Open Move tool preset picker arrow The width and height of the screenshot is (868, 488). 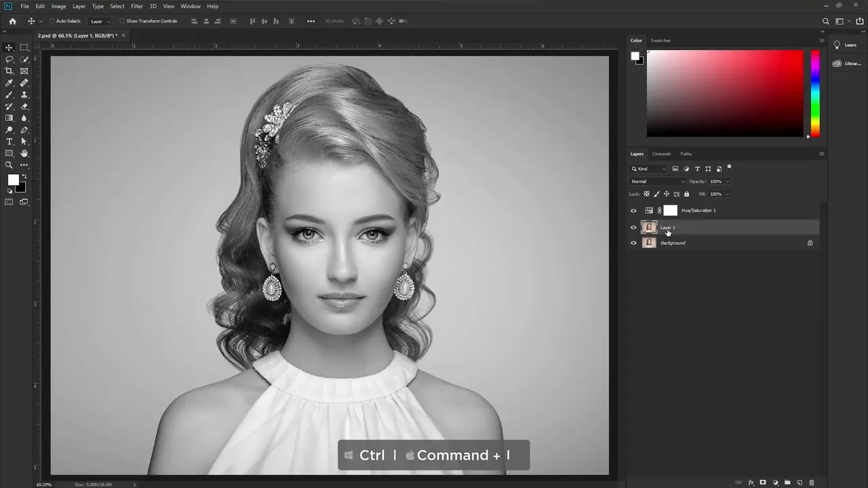(41, 21)
